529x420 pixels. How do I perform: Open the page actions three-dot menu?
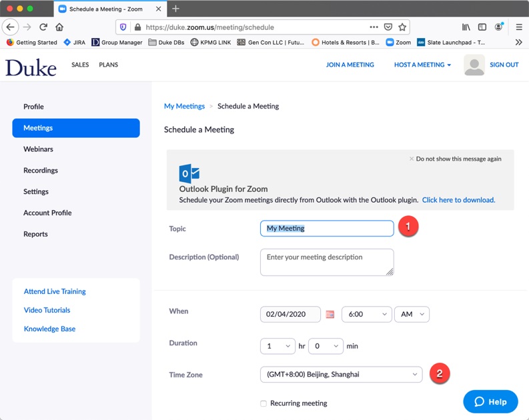tap(374, 27)
